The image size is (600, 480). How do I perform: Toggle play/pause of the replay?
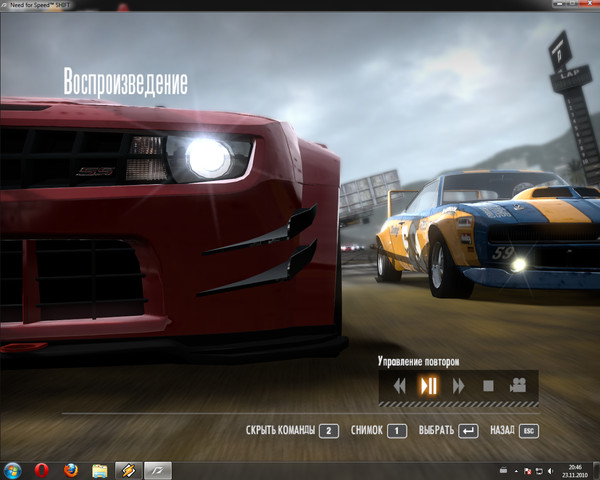(429, 386)
